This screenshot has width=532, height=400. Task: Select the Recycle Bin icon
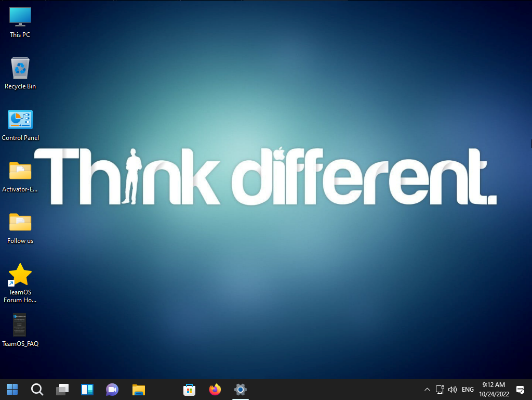[x=20, y=68]
